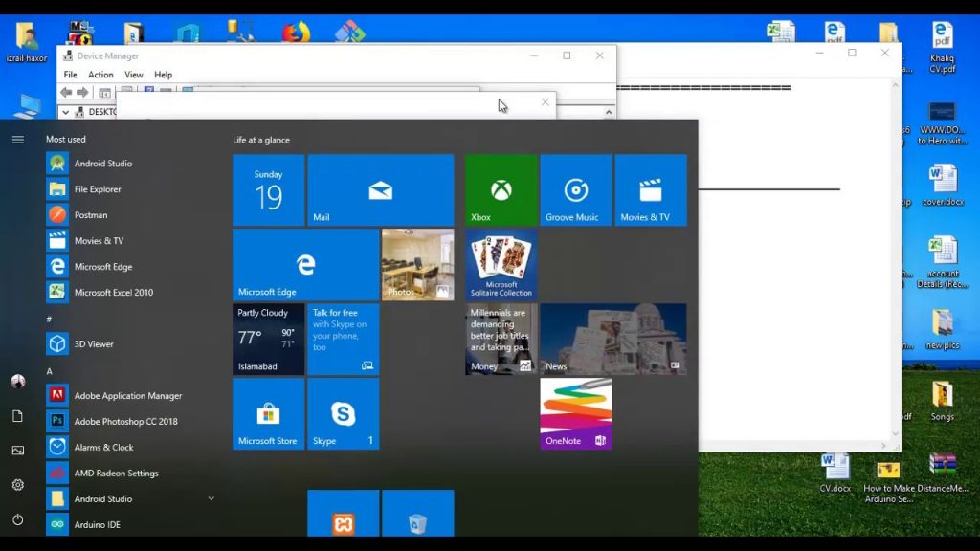980x551 pixels.
Task: Open the Xbox tile
Action: [x=501, y=189]
